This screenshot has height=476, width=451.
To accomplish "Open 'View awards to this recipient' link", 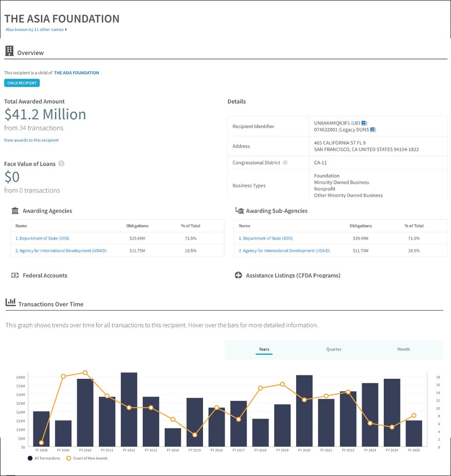I will 31,140.
